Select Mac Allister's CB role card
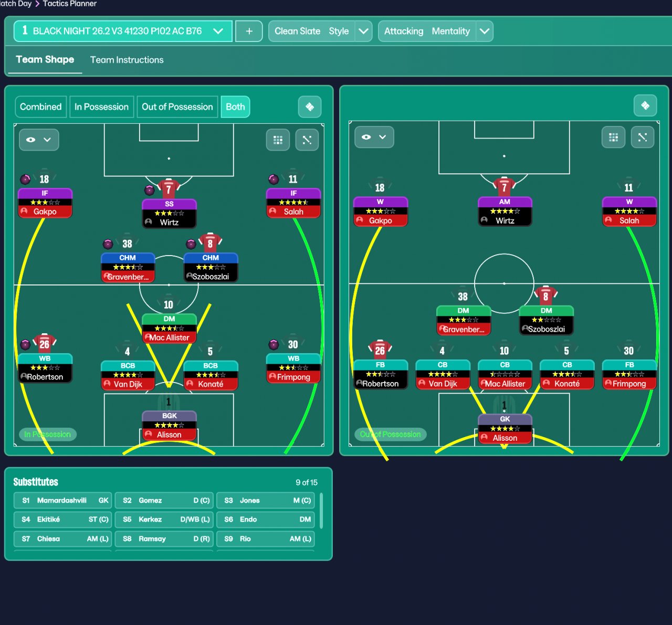This screenshot has height=625, width=672. coord(505,374)
